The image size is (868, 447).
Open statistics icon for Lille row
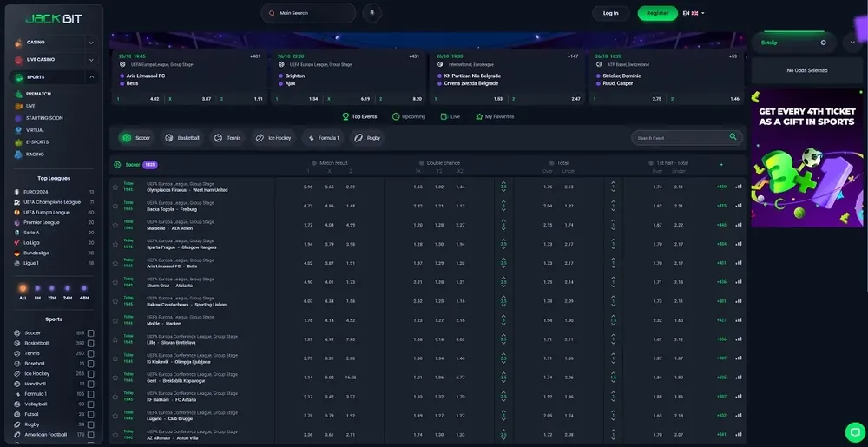click(x=739, y=339)
